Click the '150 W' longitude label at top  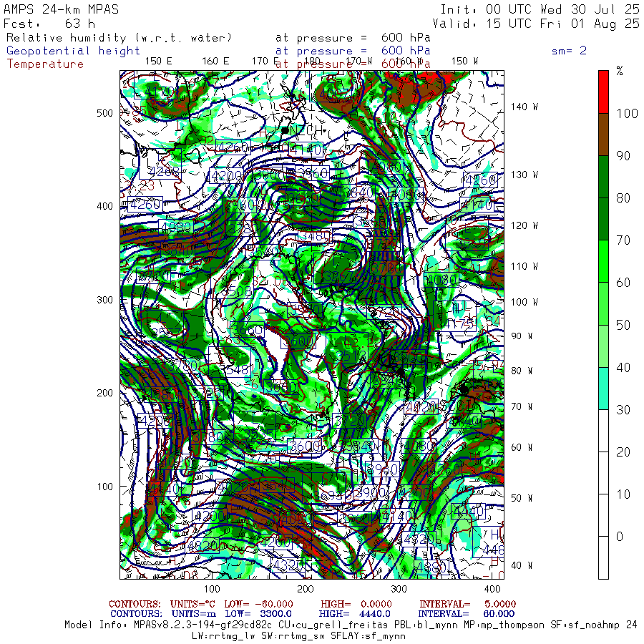point(464,62)
